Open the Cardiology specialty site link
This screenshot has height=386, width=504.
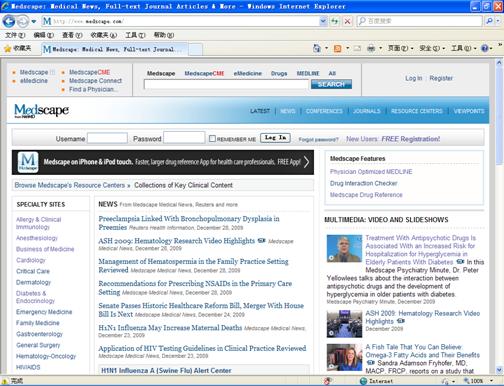tap(31, 260)
